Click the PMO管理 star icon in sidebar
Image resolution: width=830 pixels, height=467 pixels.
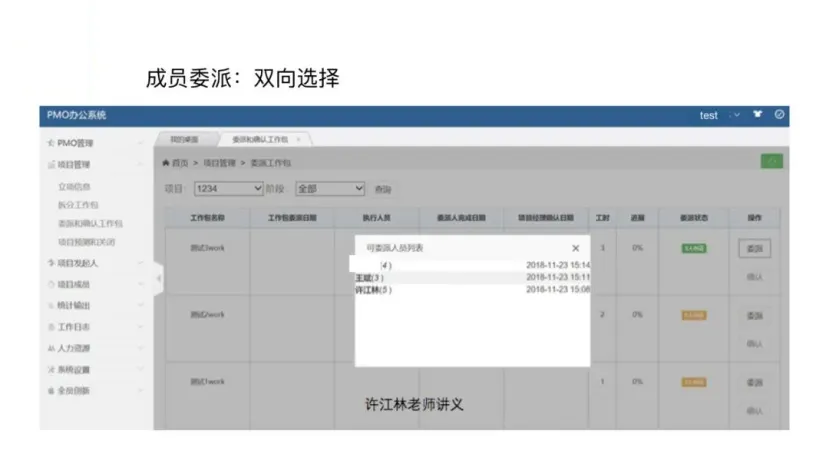[51, 143]
